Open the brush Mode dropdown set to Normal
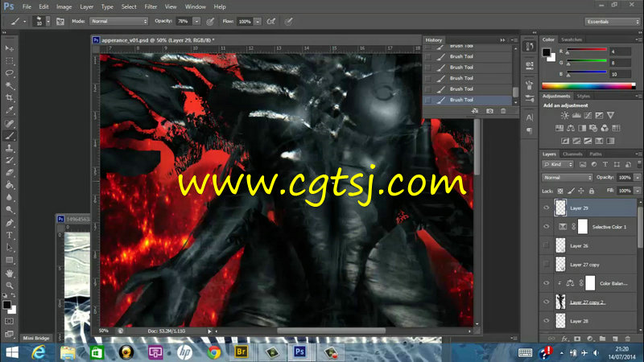 (x=118, y=22)
